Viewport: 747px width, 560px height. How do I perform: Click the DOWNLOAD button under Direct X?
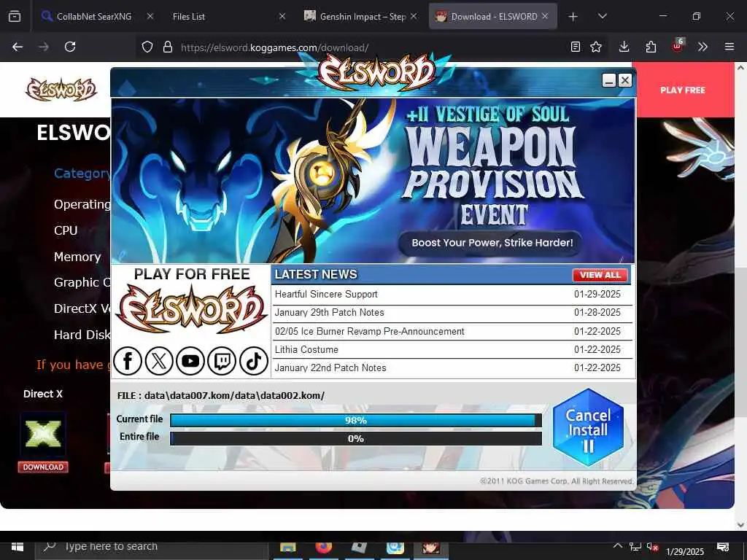pyautogui.click(x=43, y=467)
